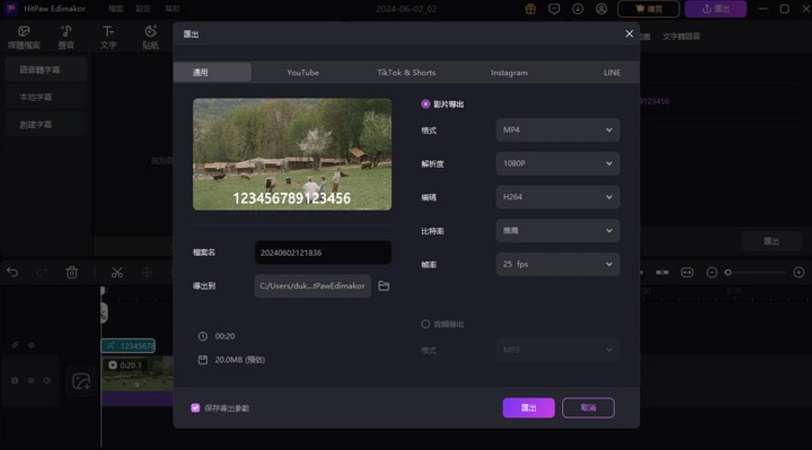Click the trash delete icon in timeline toolbar
The image size is (812, 450).
click(72, 272)
